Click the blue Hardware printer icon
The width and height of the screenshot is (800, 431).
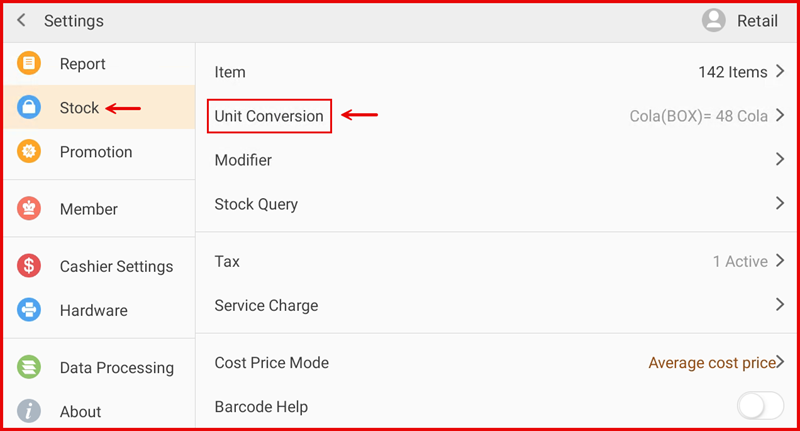click(30, 310)
